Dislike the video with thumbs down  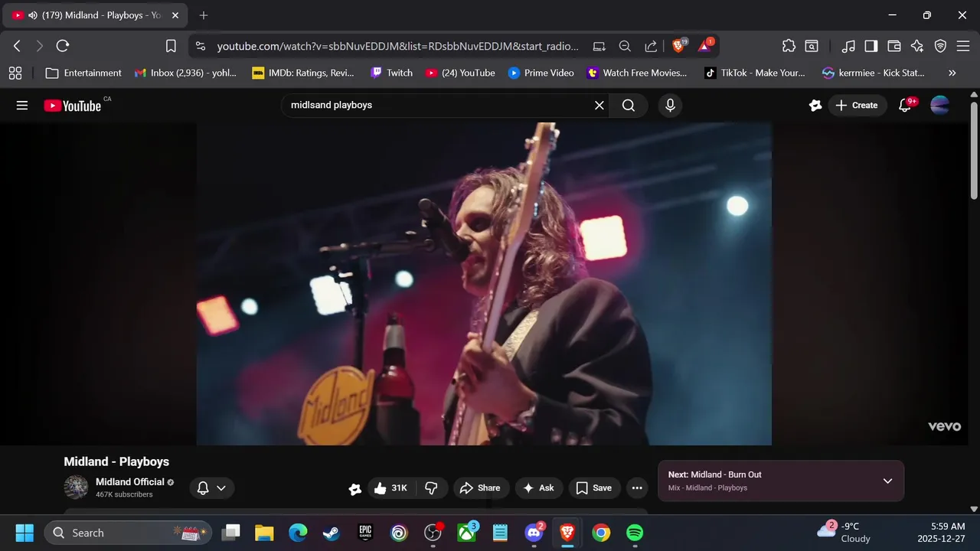point(431,487)
